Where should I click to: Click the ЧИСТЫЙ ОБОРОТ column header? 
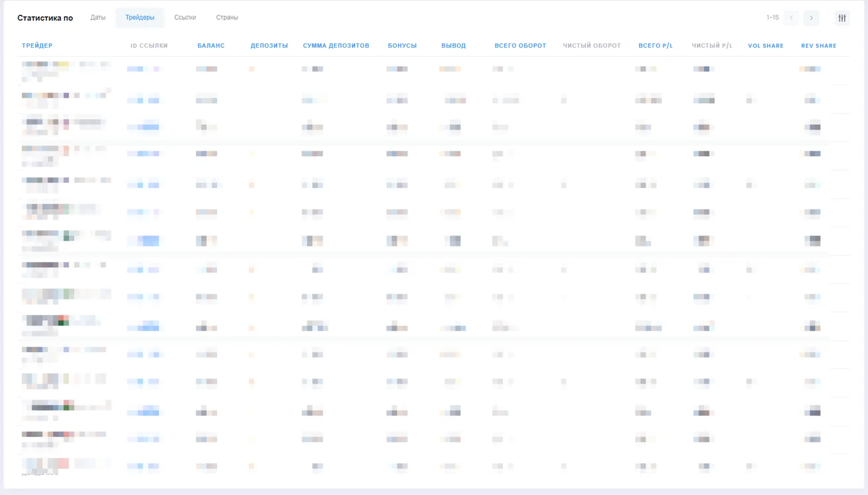(592, 46)
